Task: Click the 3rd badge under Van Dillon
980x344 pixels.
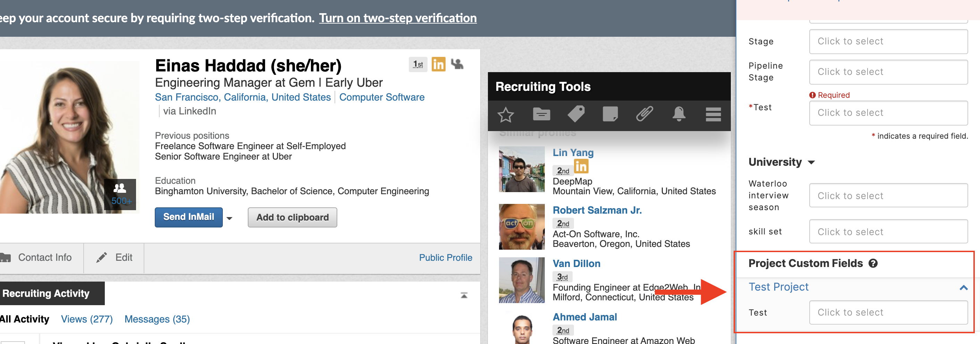Action: pos(562,277)
